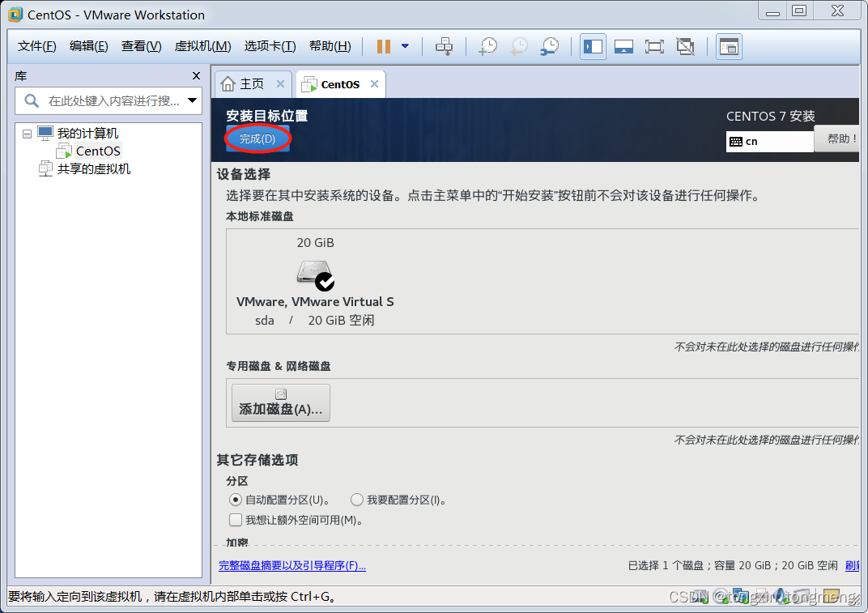Click the VMware Workstation title bar icon
This screenshot has height=613, width=868.
tap(15, 15)
